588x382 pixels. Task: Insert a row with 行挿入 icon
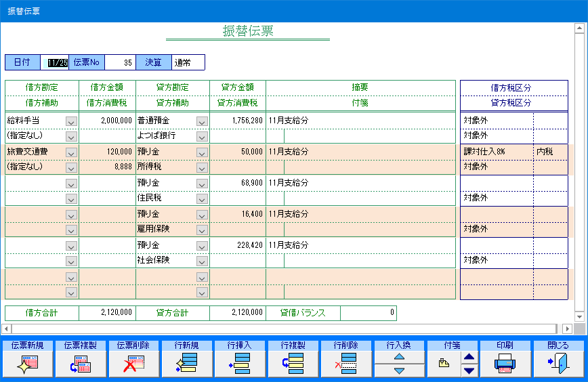click(x=239, y=364)
